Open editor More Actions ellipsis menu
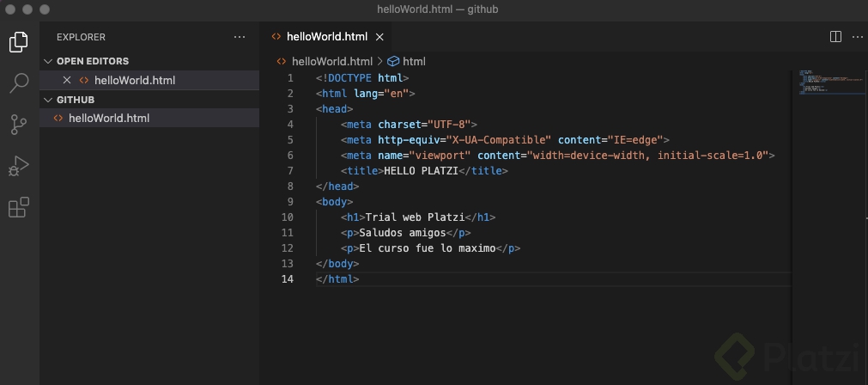Screen dimensions: 868x385 857,37
